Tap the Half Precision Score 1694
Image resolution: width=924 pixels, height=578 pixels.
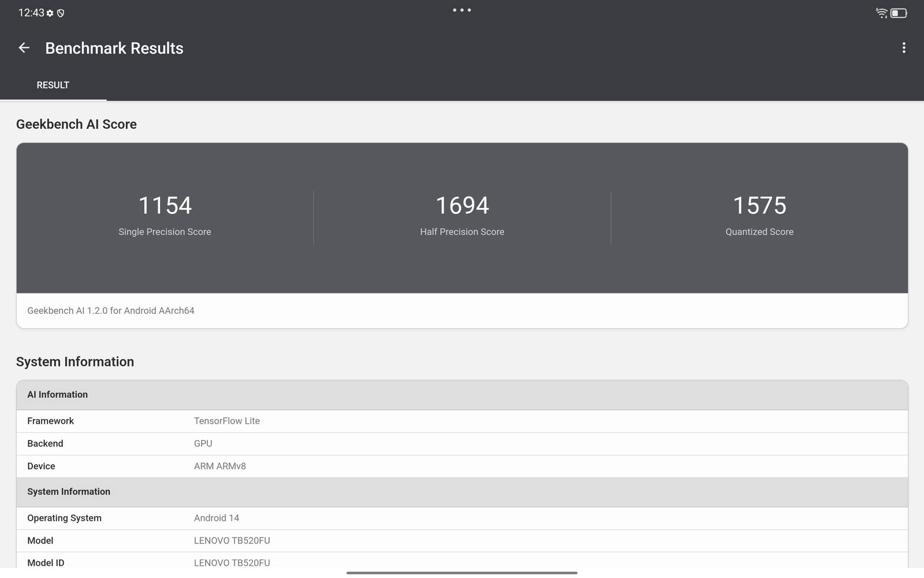(462, 206)
